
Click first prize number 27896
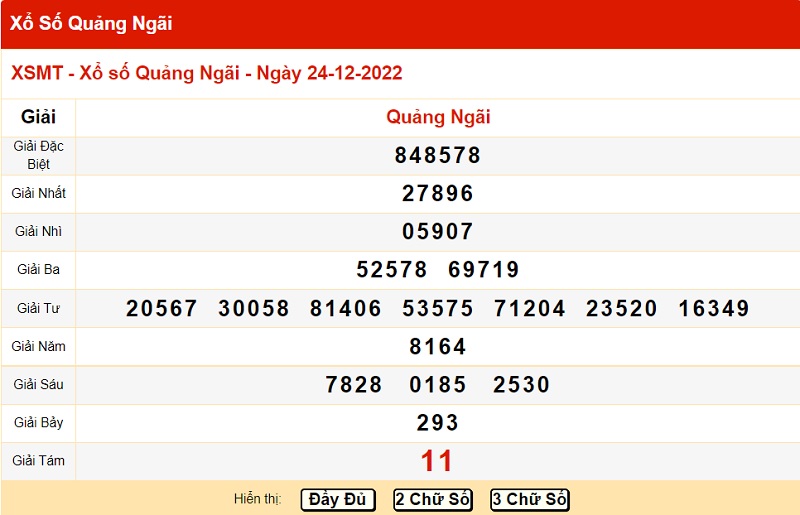click(x=438, y=193)
